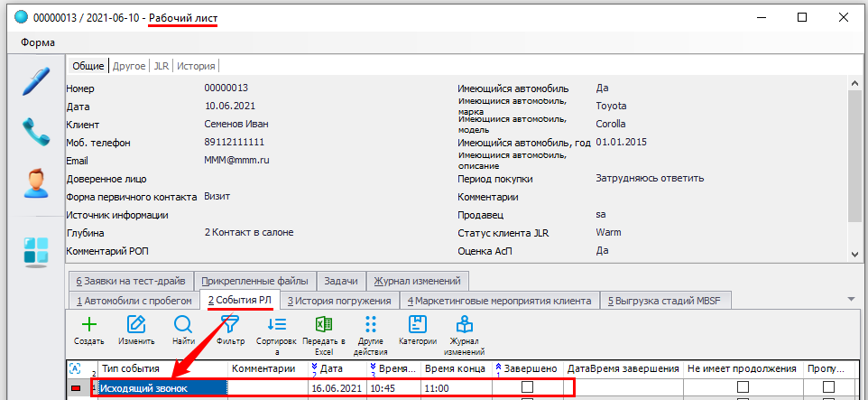Expand the Другие действия menu

[x=371, y=331]
